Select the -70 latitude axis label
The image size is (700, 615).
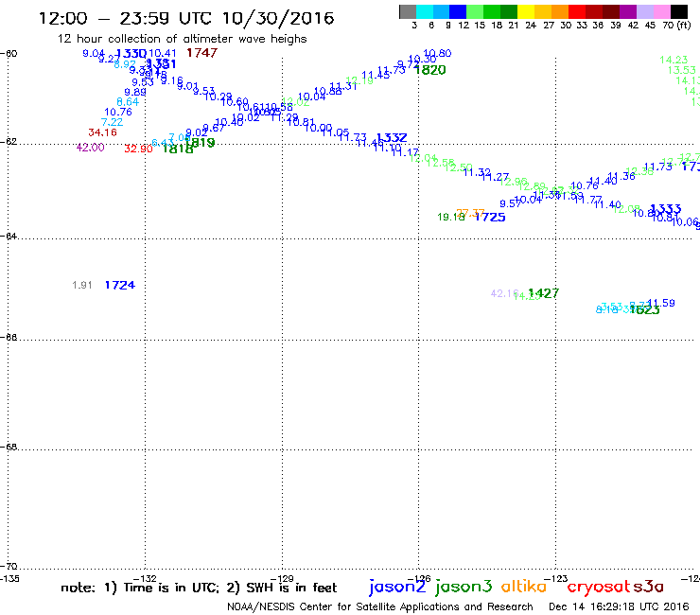click(x=9, y=567)
